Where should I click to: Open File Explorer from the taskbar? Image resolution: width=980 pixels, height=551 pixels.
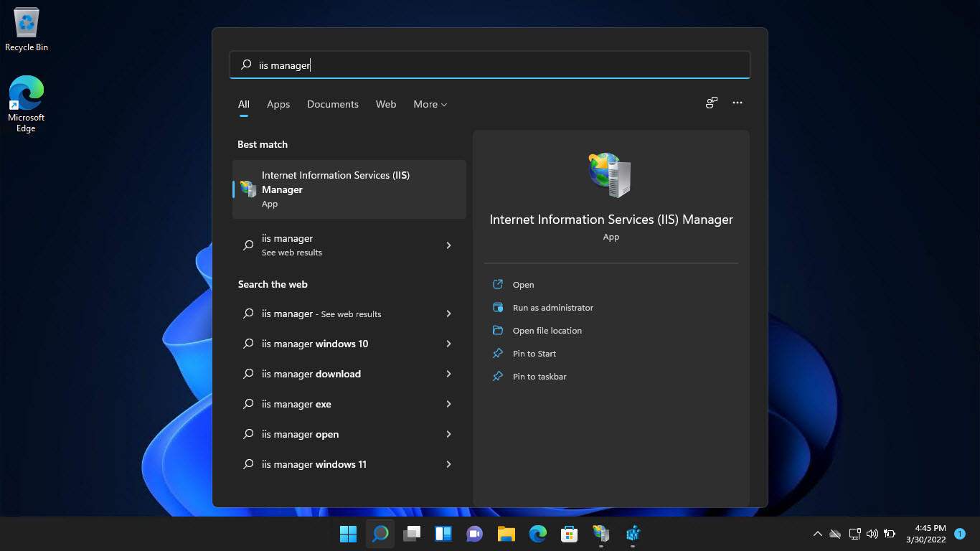click(x=506, y=534)
